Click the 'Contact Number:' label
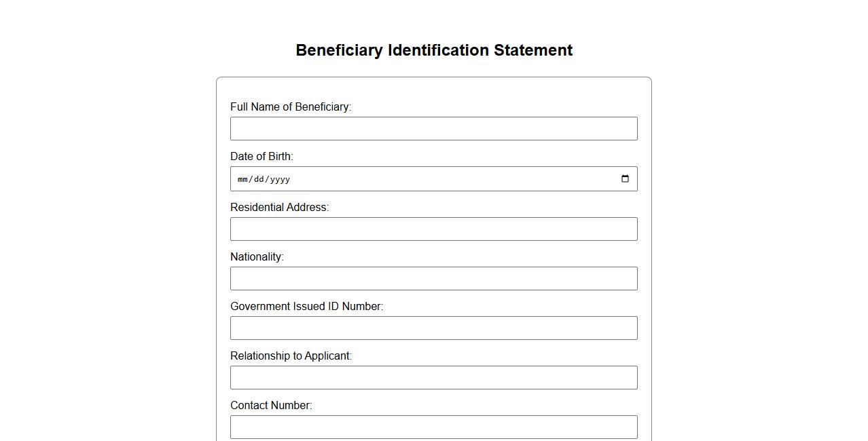The width and height of the screenshot is (868, 441). (271, 406)
